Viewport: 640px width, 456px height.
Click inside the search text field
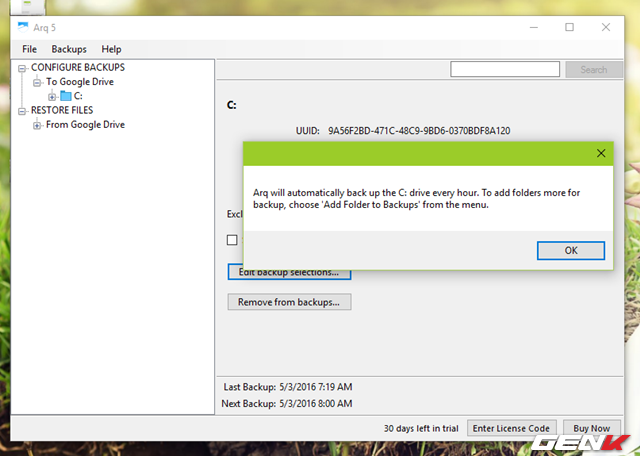point(506,70)
